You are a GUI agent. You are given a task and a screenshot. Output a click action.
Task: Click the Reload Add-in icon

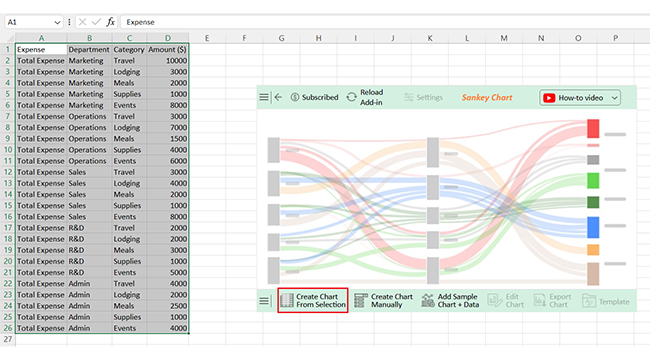click(352, 97)
